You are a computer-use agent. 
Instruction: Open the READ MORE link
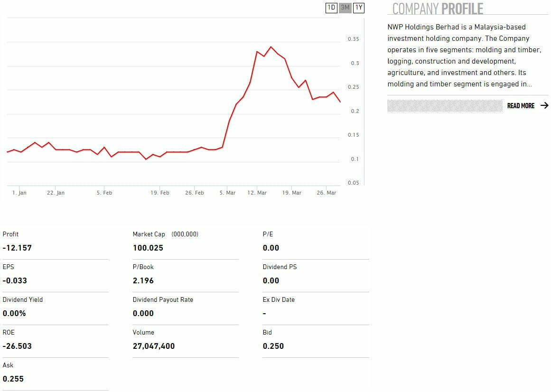coord(521,106)
